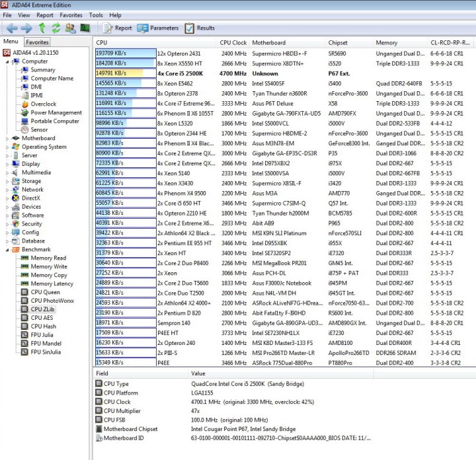The image size is (476, 460).
Task: Sort by the Motherboard column header
Action: 288,43
